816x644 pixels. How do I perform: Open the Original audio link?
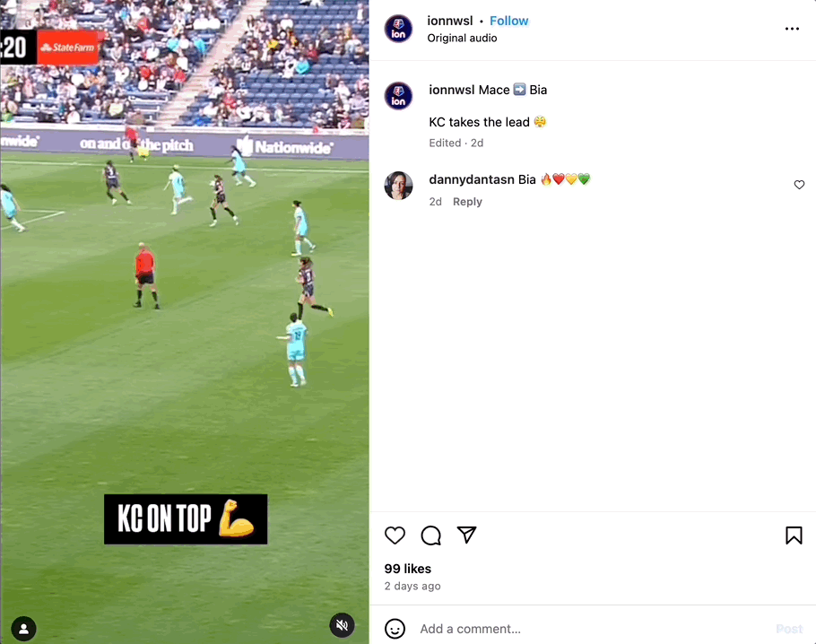462,38
